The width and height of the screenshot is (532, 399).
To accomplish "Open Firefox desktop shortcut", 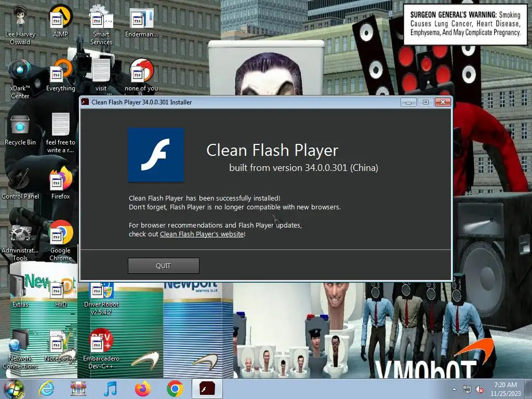I will coord(60,183).
